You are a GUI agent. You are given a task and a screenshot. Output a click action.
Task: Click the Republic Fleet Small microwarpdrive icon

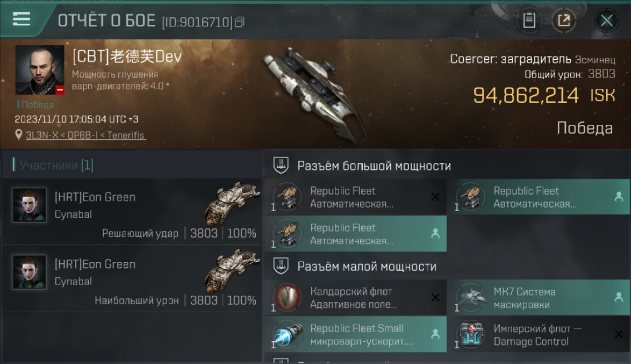[x=287, y=334]
